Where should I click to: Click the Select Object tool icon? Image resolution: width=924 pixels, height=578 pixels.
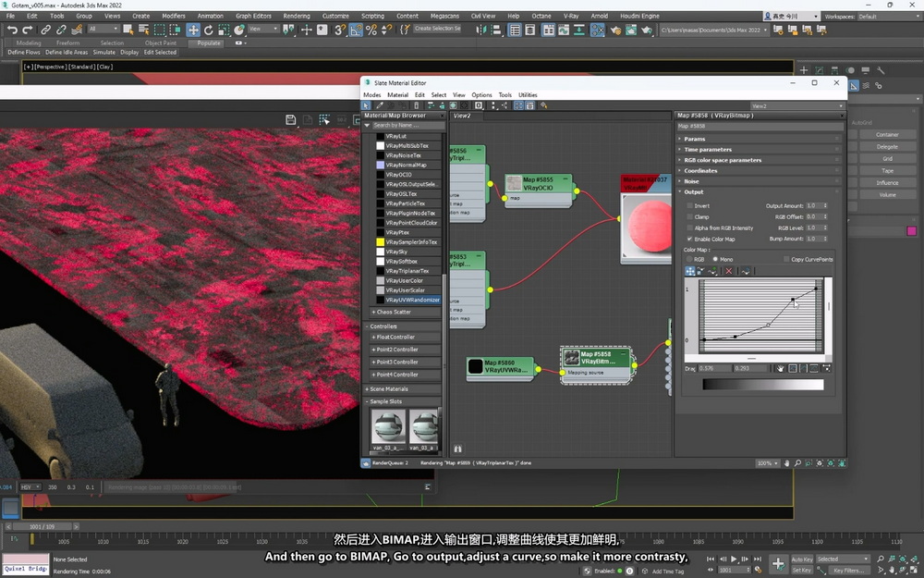point(128,30)
